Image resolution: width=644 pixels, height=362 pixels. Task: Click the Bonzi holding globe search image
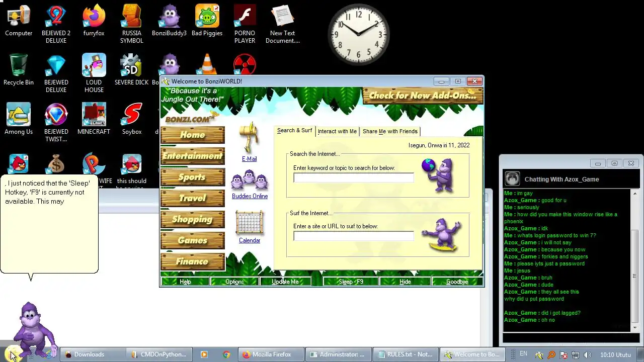coord(437,175)
